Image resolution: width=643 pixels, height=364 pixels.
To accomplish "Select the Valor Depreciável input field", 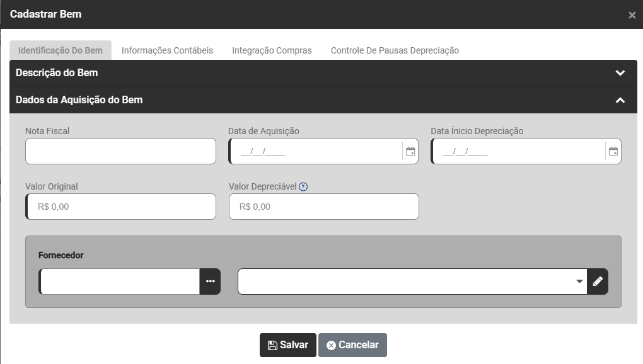I will coord(323,207).
